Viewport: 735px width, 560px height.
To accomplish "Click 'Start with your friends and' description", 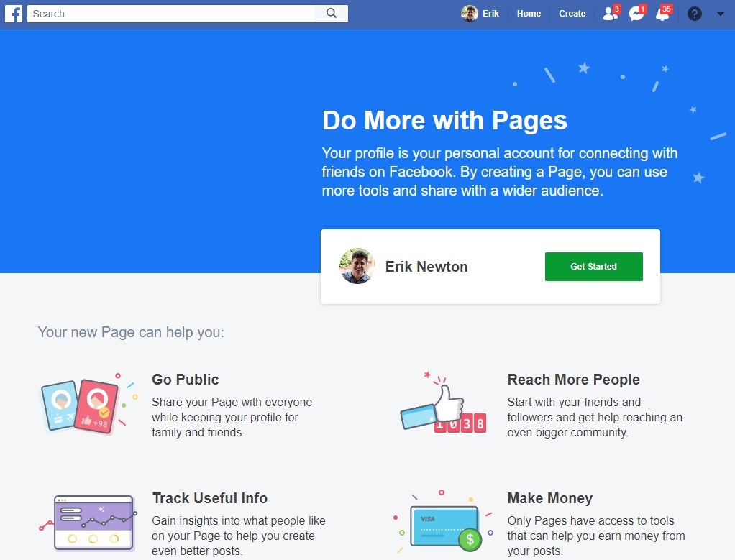I will pos(595,417).
